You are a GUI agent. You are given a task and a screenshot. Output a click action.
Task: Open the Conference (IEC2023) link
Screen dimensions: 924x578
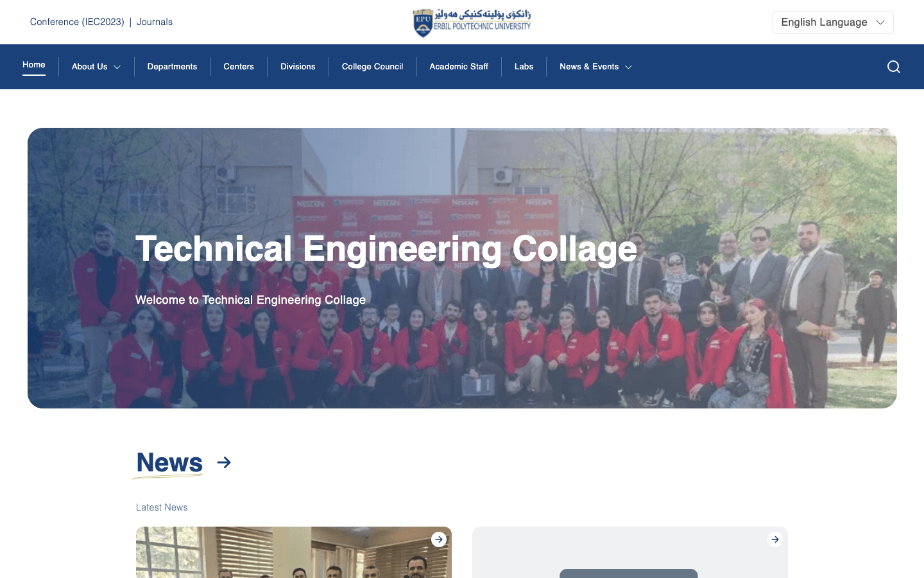click(77, 22)
